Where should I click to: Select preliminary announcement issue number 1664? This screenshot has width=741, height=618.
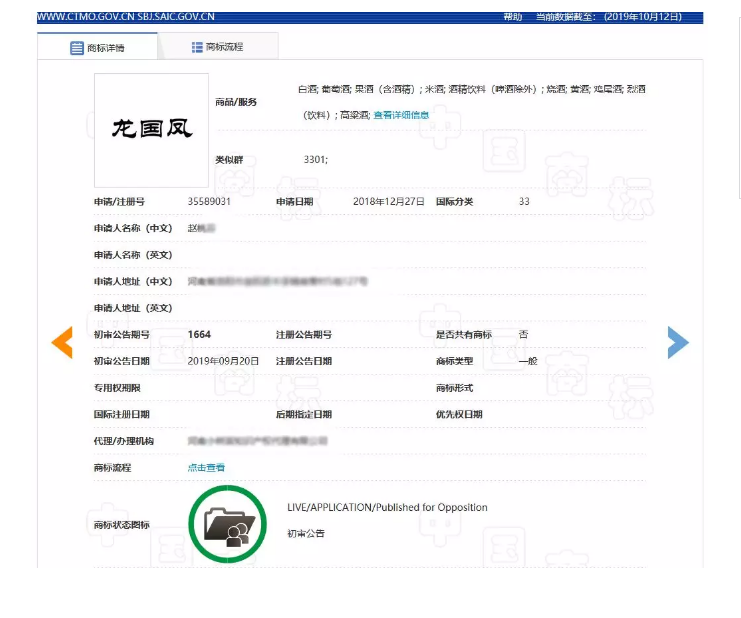pos(199,335)
